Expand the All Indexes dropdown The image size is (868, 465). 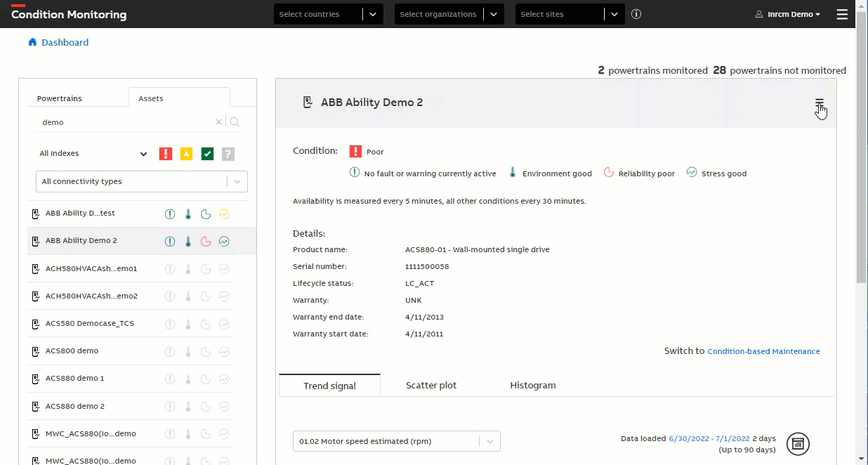93,154
